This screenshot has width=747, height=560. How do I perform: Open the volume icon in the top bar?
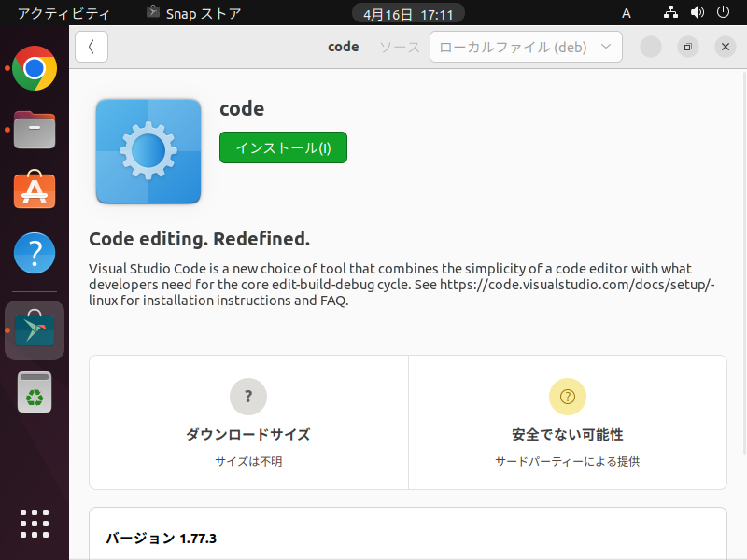697,12
